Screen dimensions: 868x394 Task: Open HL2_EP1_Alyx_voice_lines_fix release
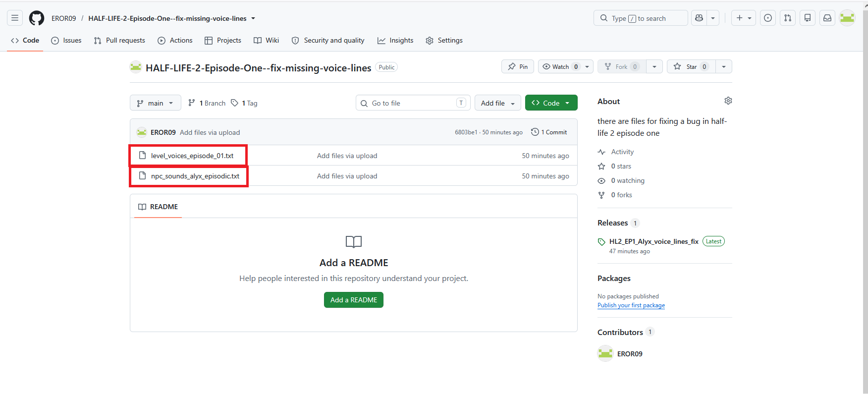(x=654, y=241)
